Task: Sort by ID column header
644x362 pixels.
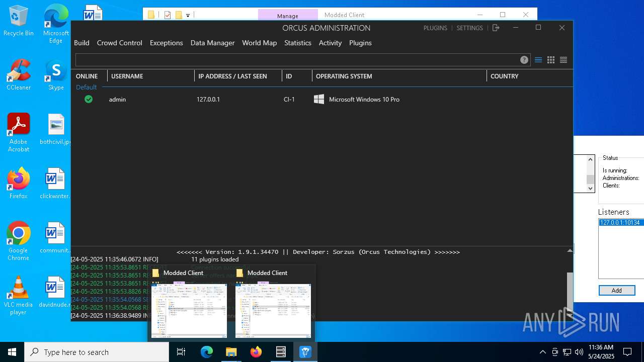Action: [289, 76]
